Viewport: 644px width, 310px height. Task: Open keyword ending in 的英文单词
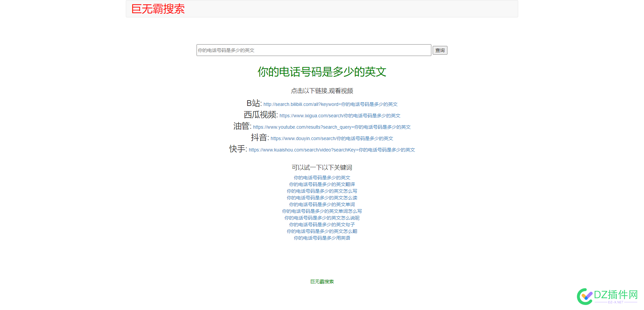(x=322, y=204)
